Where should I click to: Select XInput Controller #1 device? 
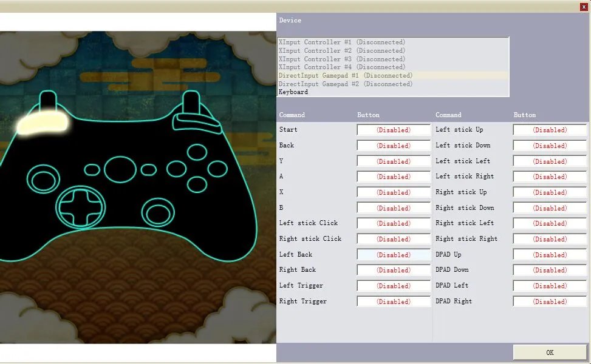click(341, 42)
